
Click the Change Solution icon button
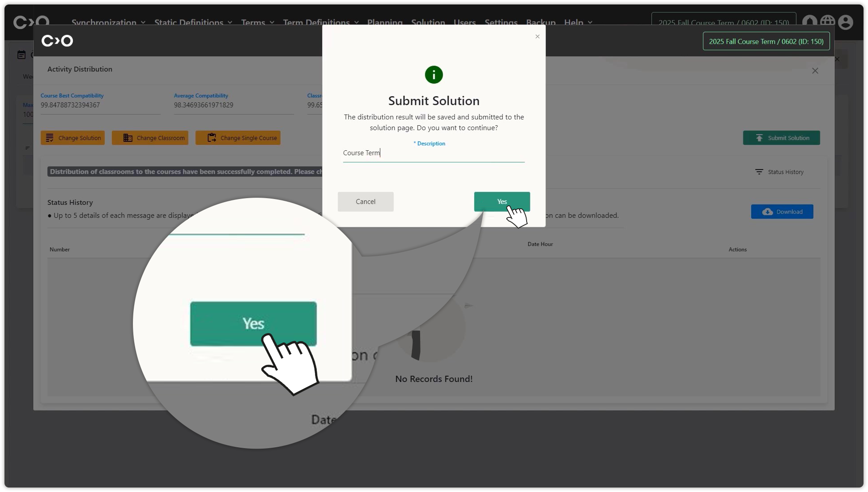tap(50, 138)
